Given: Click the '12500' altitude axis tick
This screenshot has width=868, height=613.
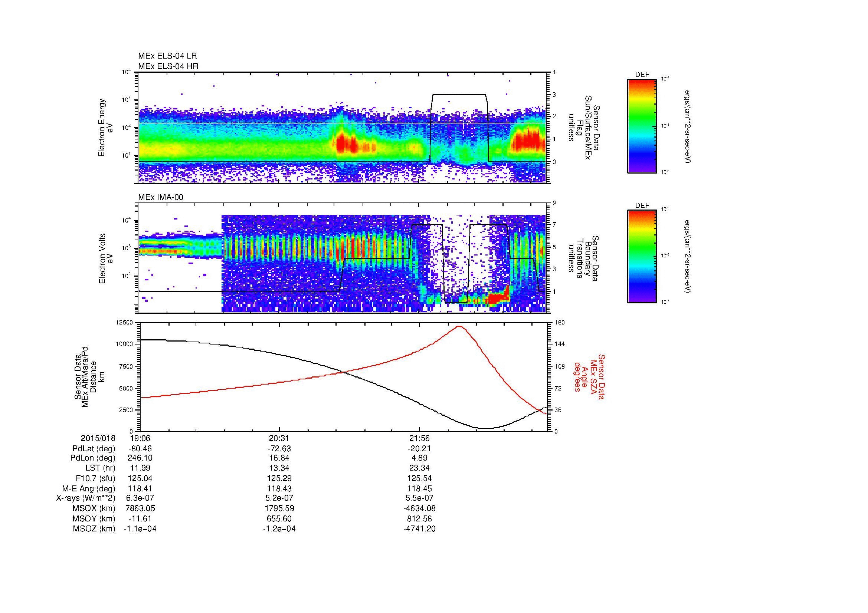Looking at the screenshot, I should [124, 322].
